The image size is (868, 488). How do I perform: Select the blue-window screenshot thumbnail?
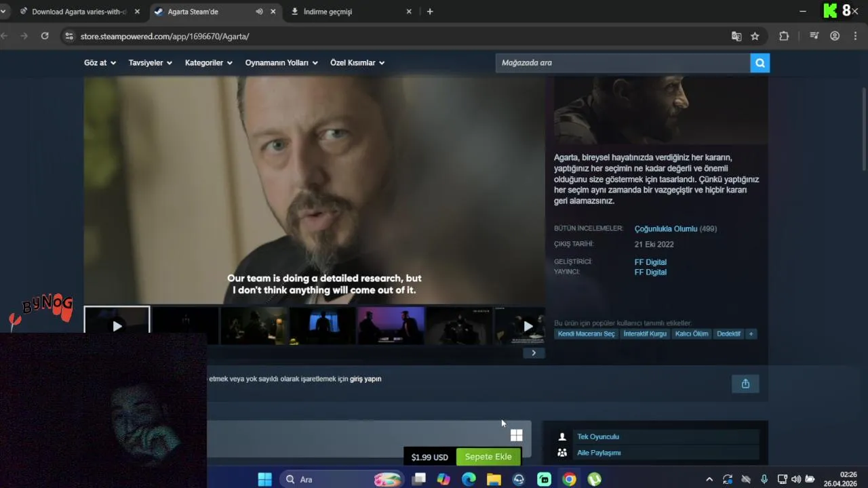[323, 326]
